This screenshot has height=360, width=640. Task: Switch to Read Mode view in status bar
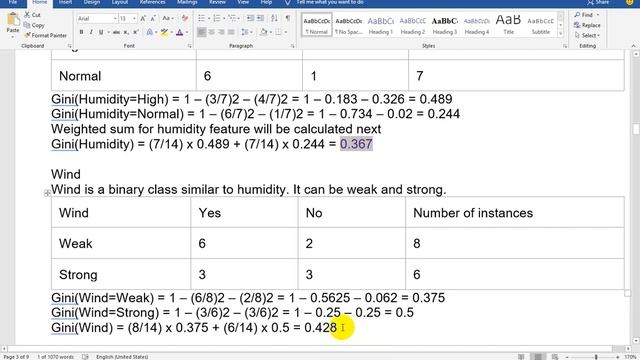coord(521,357)
